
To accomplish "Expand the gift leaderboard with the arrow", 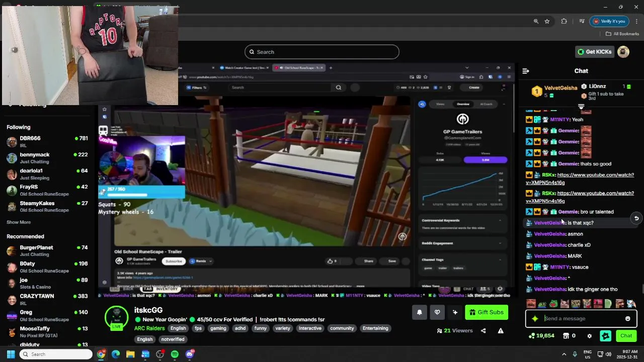I will click(581, 107).
